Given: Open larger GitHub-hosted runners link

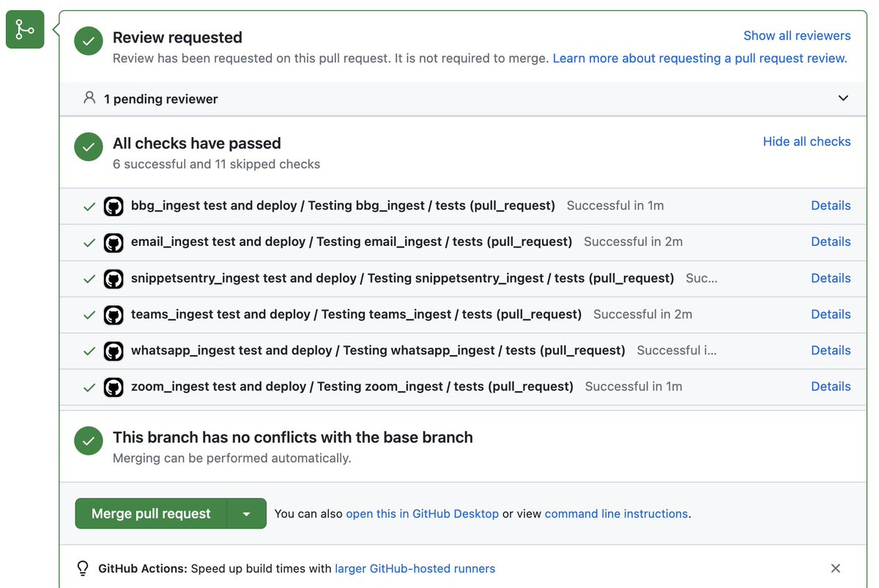Looking at the screenshot, I should [x=415, y=568].
